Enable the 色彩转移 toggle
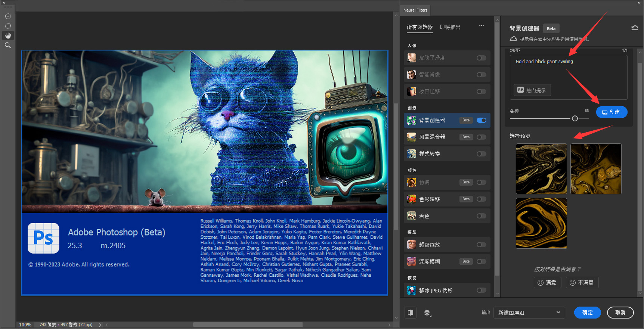The height and width of the screenshot is (329, 644). [482, 199]
